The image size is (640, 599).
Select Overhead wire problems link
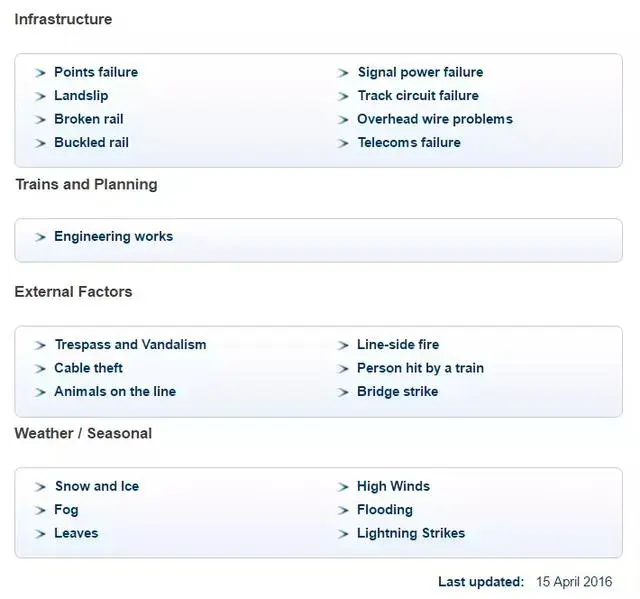[x=435, y=119]
